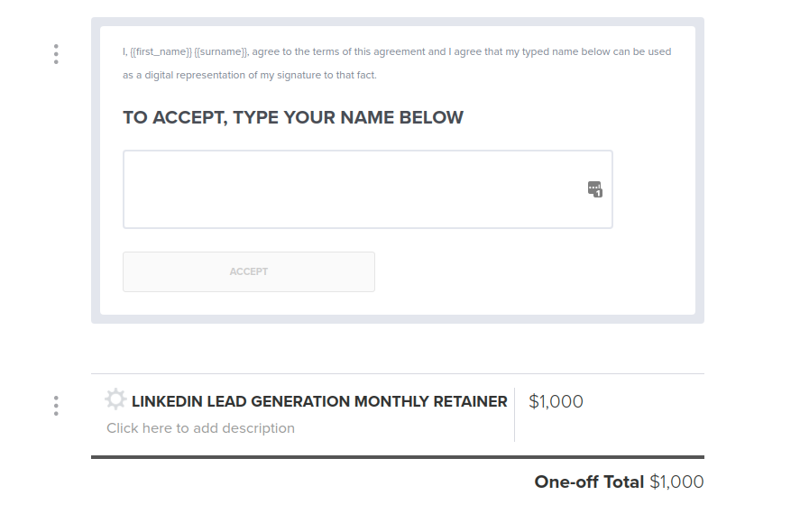Click the One-off Total $1,000 amount
This screenshot has width=800, height=532.
point(676,482)
